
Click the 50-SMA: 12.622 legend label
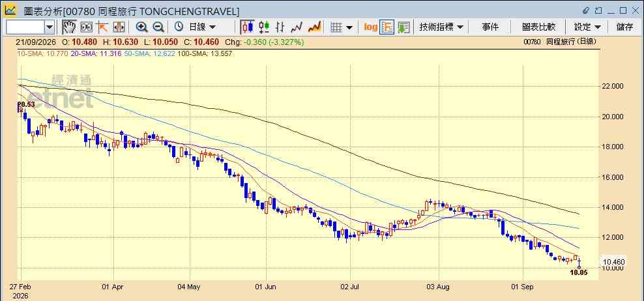coord(151,53)
